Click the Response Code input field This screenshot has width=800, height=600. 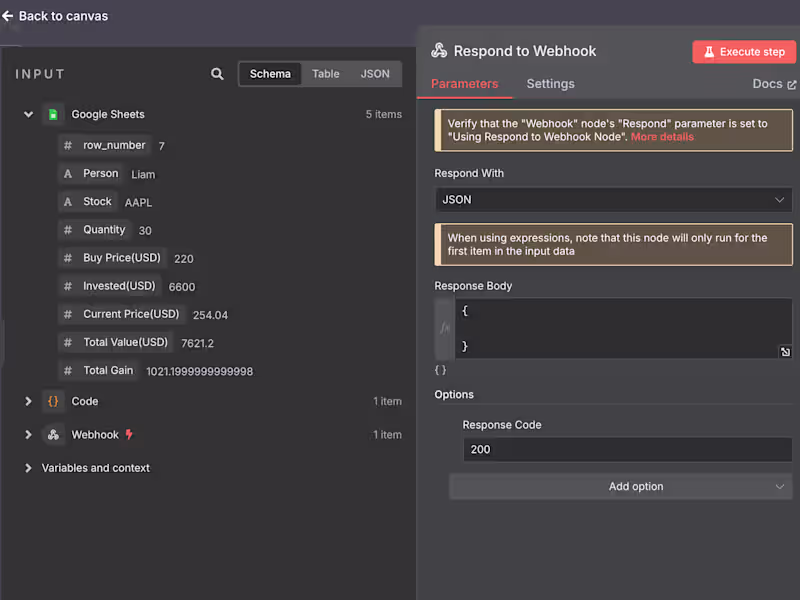pyautogui.click(x=627, y=450)
